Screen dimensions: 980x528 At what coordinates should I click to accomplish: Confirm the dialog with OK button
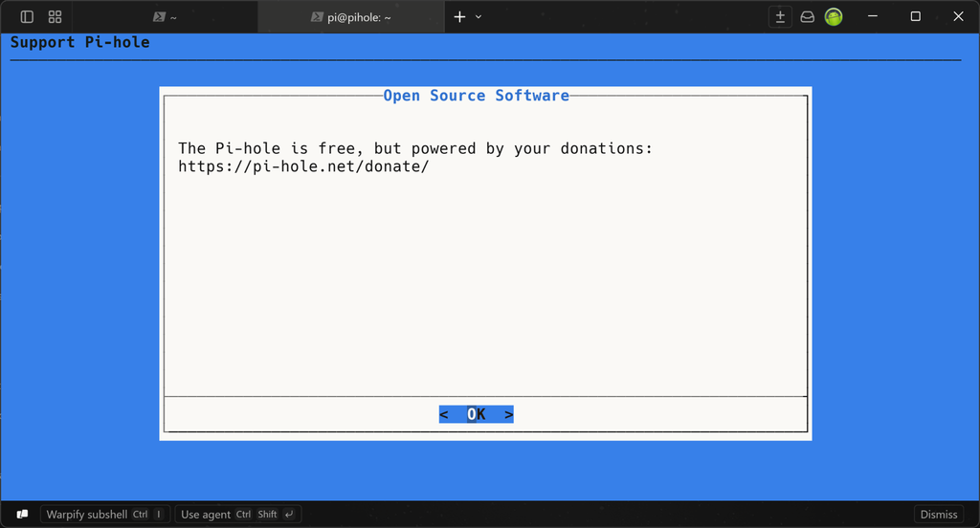pos(477,414)
